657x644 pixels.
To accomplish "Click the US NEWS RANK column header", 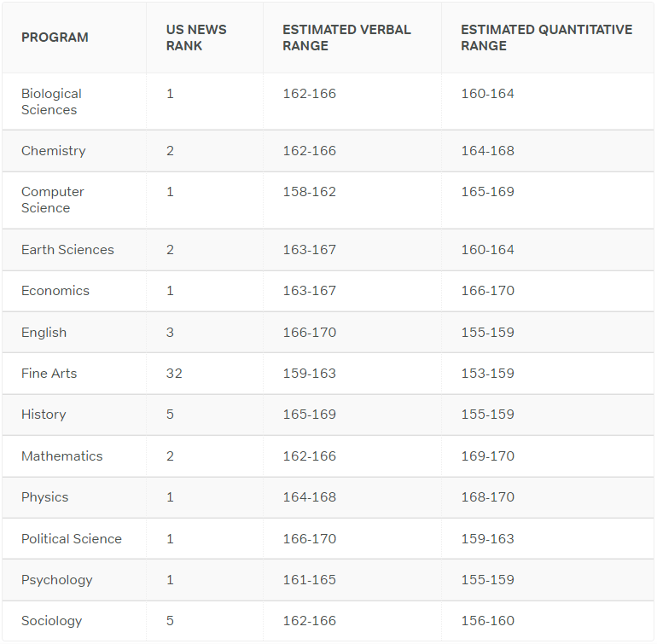I will coord(196,38).
